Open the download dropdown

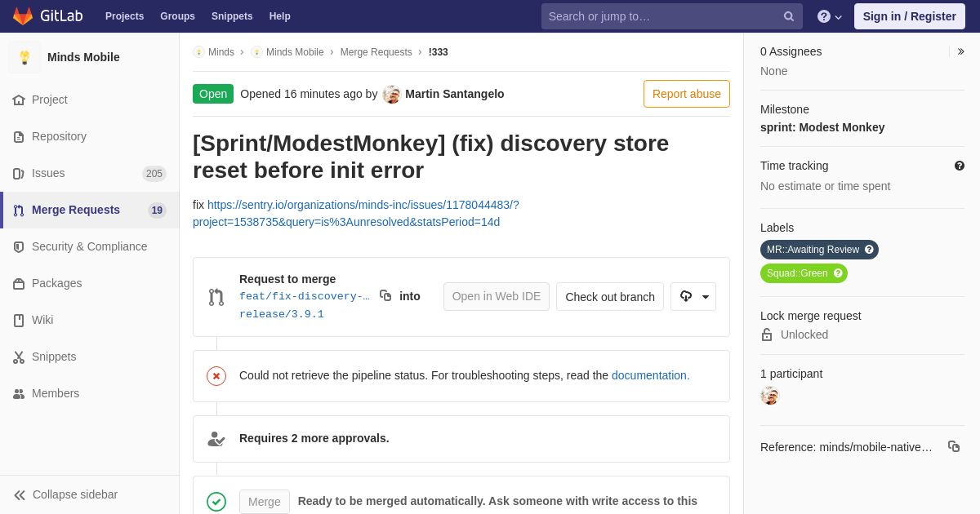(x=693, y=296)
